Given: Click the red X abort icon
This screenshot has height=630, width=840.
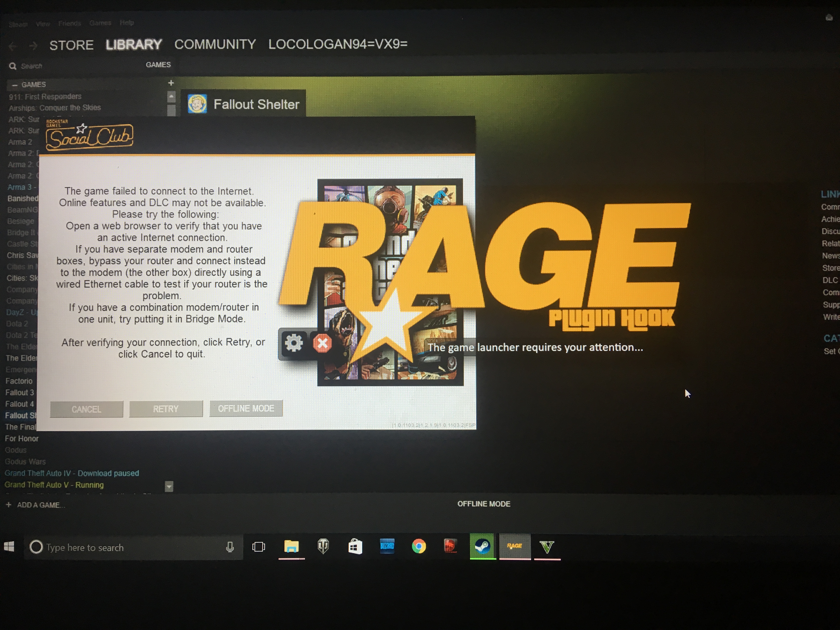Looking at the screenshot, I should [x=322, y=343].
